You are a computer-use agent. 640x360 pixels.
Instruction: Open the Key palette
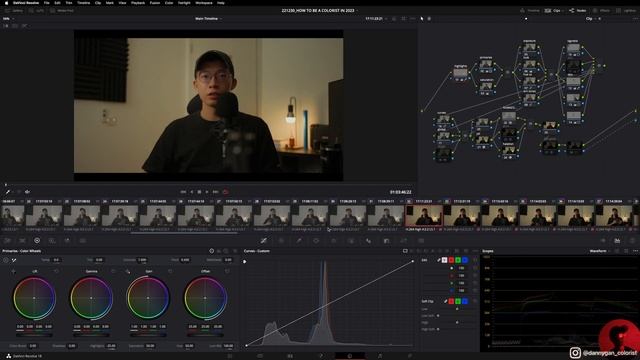pyautogui.click(x=387, y=241)
